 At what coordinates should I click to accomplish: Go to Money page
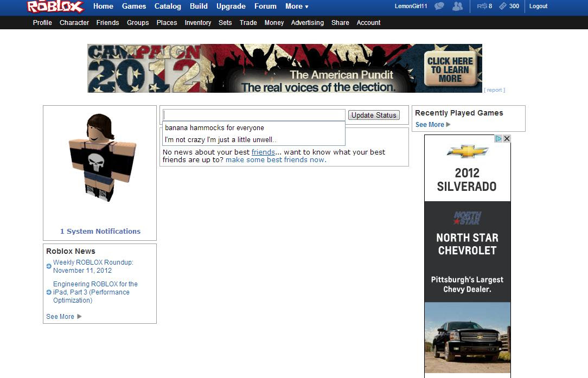(x=274, y=22)
